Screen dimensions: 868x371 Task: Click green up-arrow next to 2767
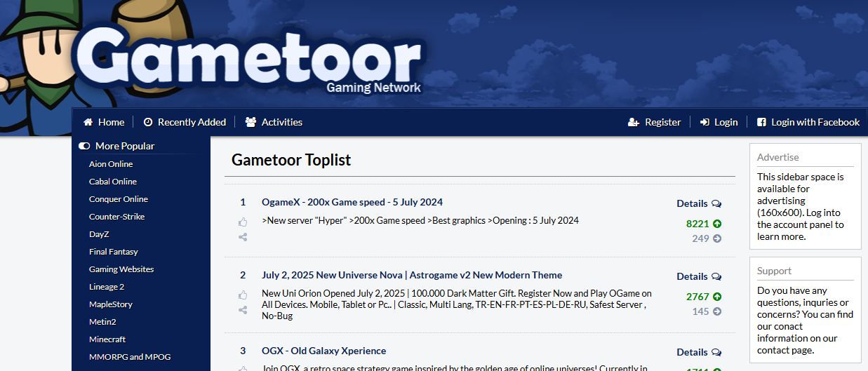click(x=717, y=297)
